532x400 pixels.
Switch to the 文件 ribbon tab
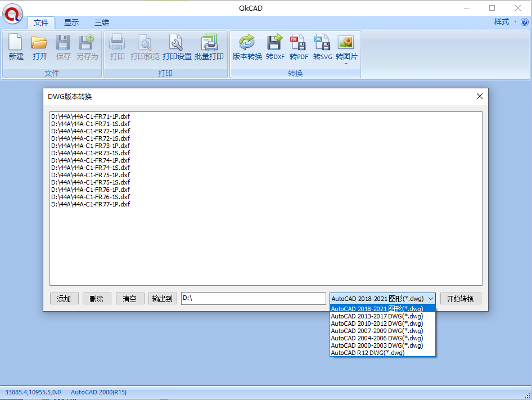[41, 23]
